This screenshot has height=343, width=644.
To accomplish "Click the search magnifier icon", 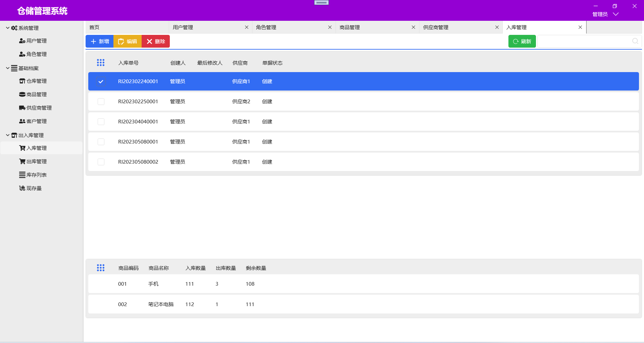I will 635,41.
